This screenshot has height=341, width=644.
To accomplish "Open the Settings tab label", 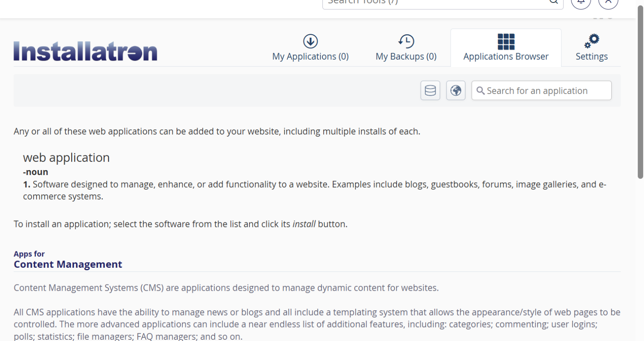I will coord(592,56).
